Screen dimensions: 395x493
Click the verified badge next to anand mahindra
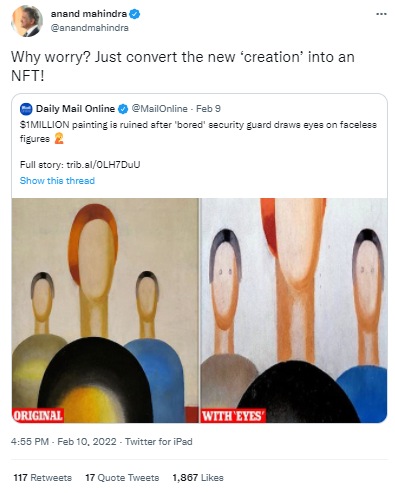(x=135, y=14)
